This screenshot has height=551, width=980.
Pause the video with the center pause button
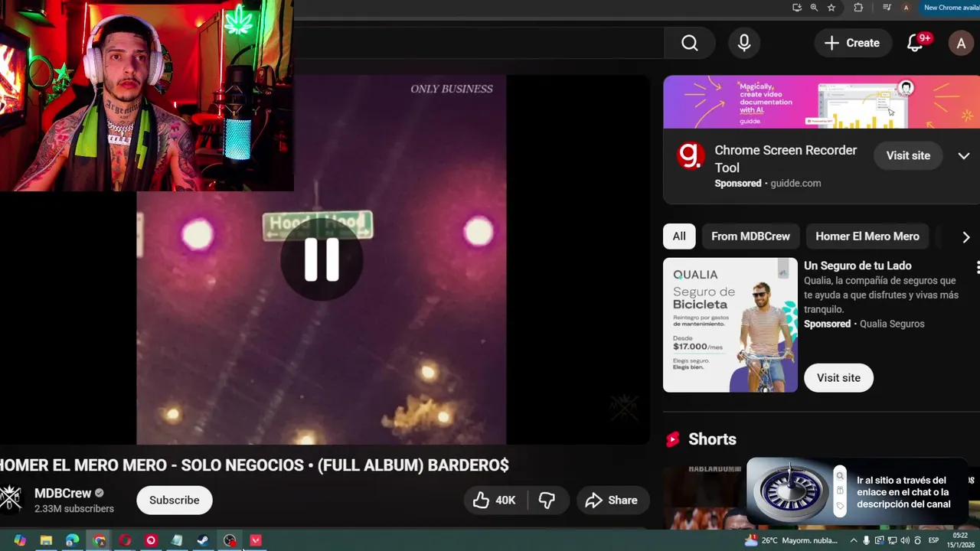pos(322,260)
